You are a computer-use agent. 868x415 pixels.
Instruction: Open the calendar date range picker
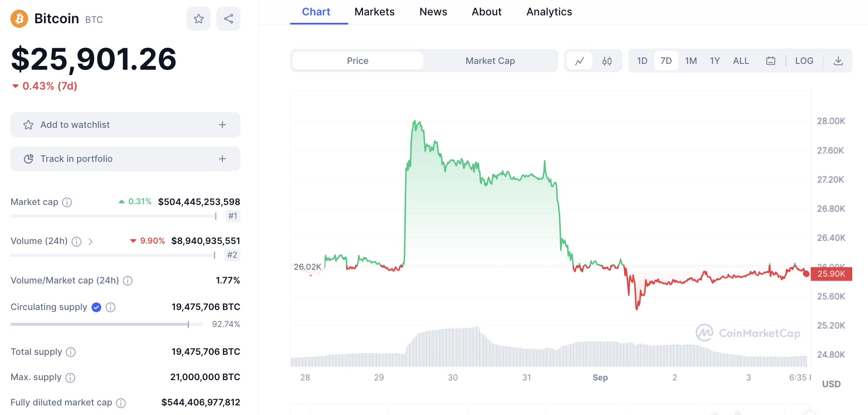[x=771, y=61]
